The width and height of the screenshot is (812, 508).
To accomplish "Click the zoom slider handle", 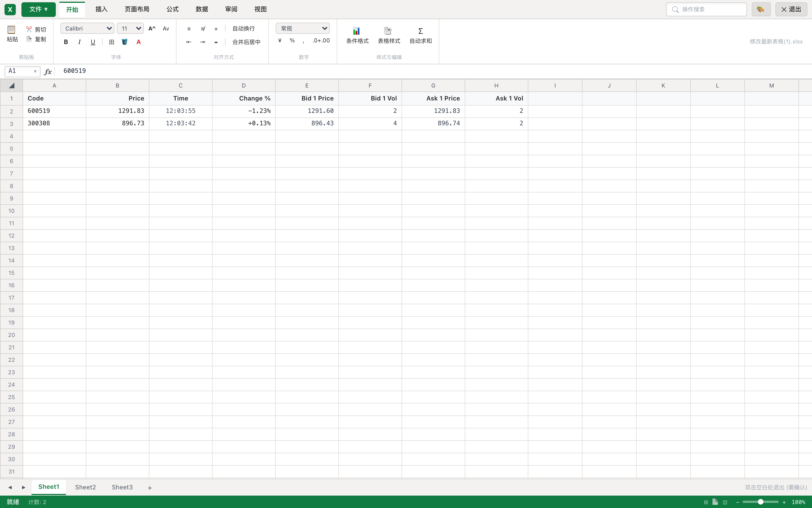I will pyautogui.click(x=761, y=502).
